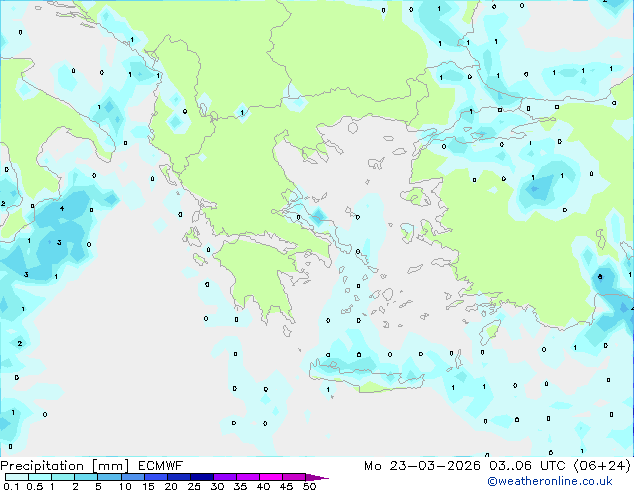Click the bright magenta 40–45 mm swatch
This screenshot has height=490, width=634.
point(271,477)
